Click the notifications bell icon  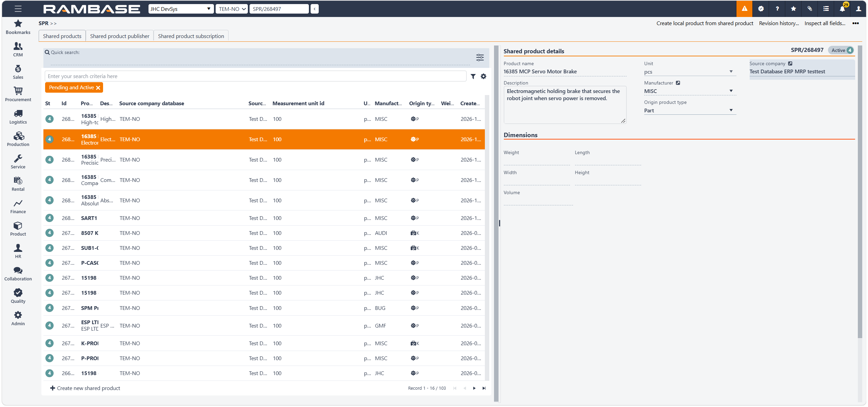click(x=842, y=9)
